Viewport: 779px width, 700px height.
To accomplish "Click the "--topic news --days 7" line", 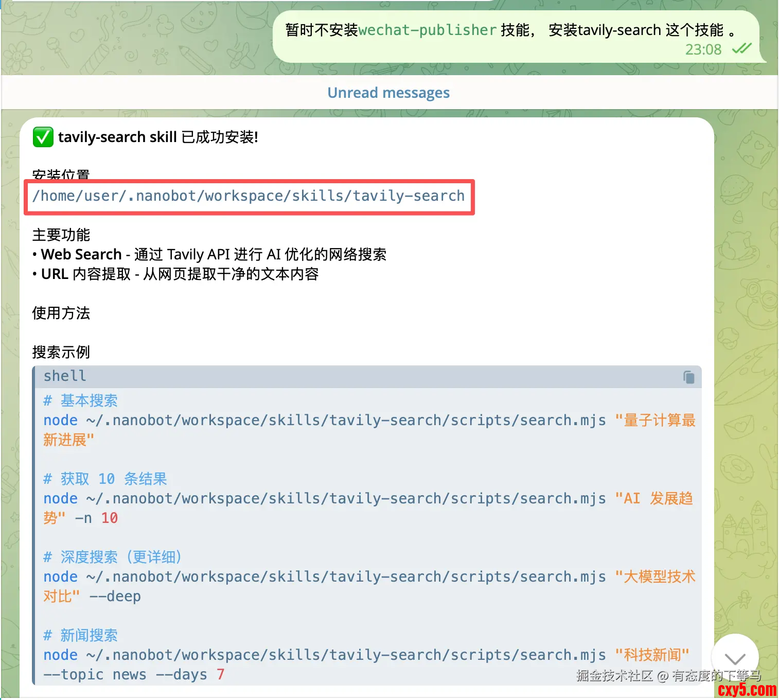I will click(x=134, y=675).
